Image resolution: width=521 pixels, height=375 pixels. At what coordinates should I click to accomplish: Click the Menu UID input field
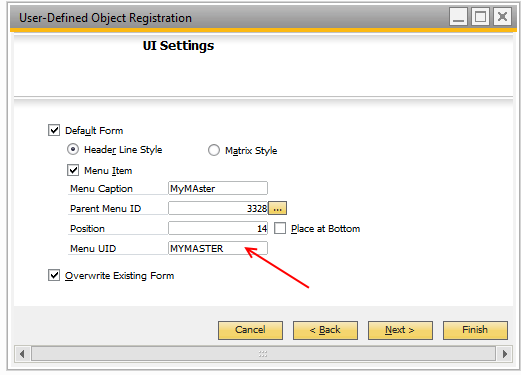(x=218, y=248)
